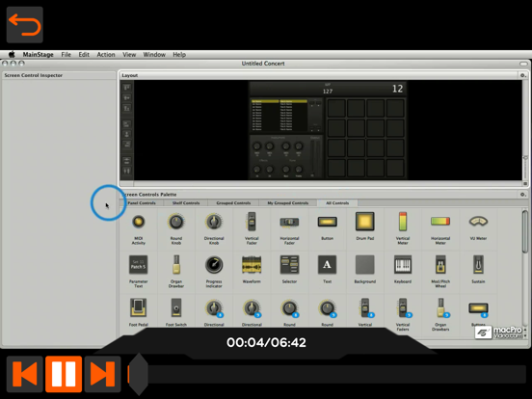Open the Apple menu
The height and width of the screenshot is (399, 532).
click(12, 54)
